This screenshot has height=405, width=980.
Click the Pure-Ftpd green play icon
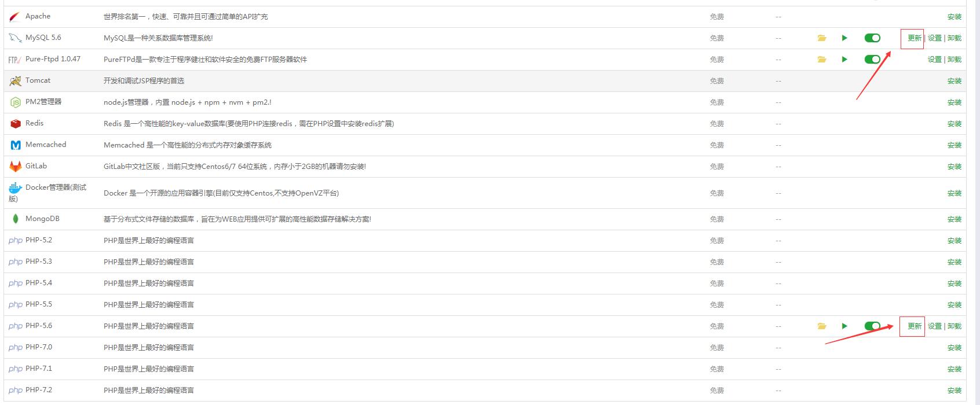click(x=844, y=60)
